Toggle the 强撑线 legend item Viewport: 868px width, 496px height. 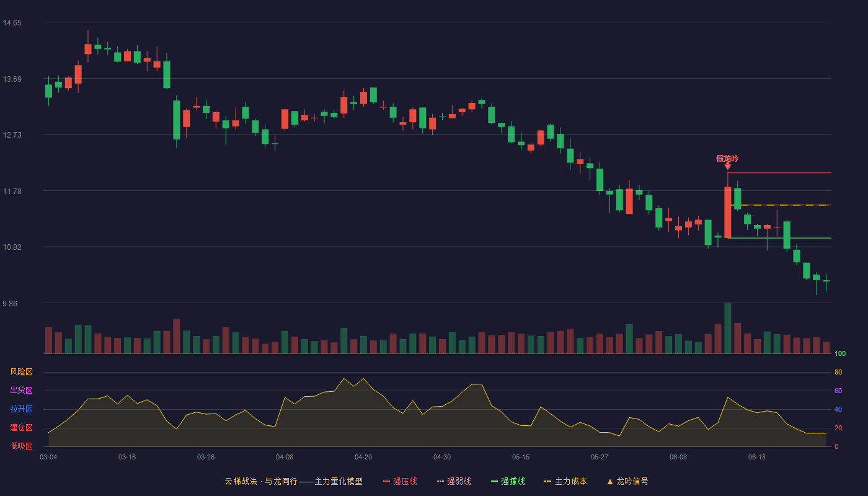click(x=508, y=481)
